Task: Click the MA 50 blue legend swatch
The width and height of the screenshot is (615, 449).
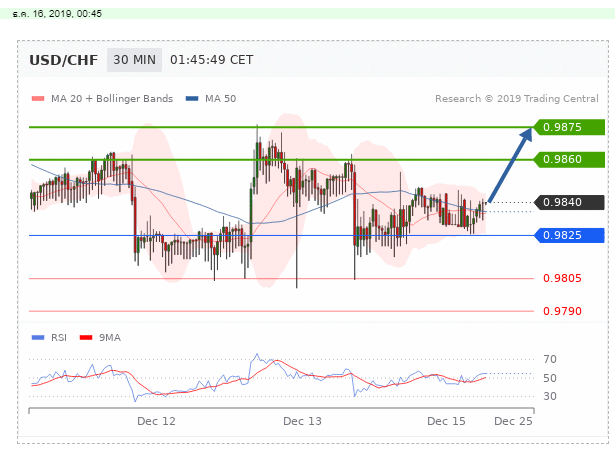Action: coord(192,99)
